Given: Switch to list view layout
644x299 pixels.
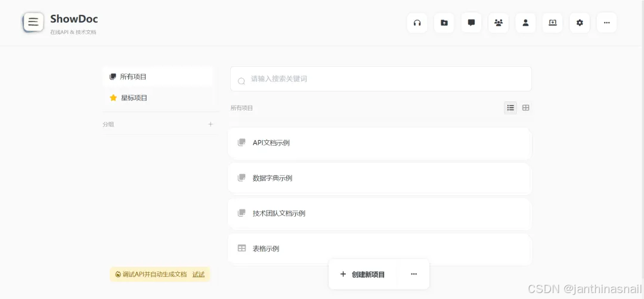Looking at the screenshot, I should pyautogui.click(x=510, y=108).
